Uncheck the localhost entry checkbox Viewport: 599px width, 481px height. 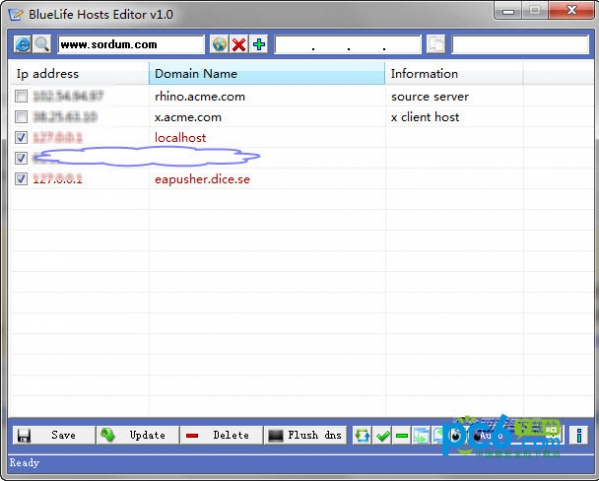21,137
